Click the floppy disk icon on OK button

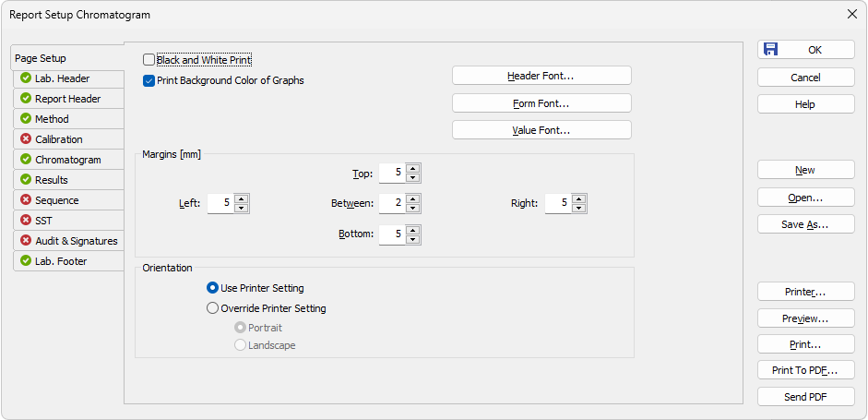pos(770,49)
